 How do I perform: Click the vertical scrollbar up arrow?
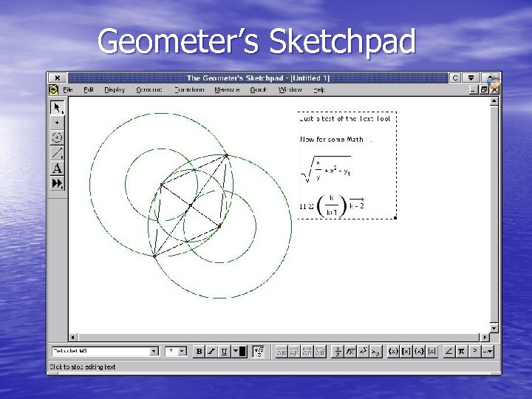coord(494,100)
